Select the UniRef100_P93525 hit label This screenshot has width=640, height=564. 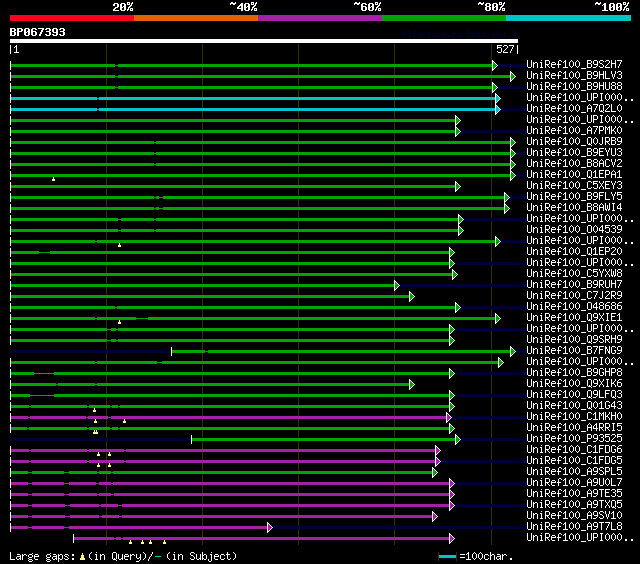coord(574,439)
